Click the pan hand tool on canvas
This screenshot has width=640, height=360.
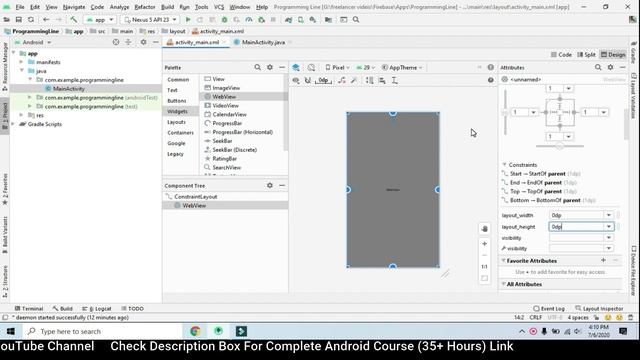coord(484,229)
